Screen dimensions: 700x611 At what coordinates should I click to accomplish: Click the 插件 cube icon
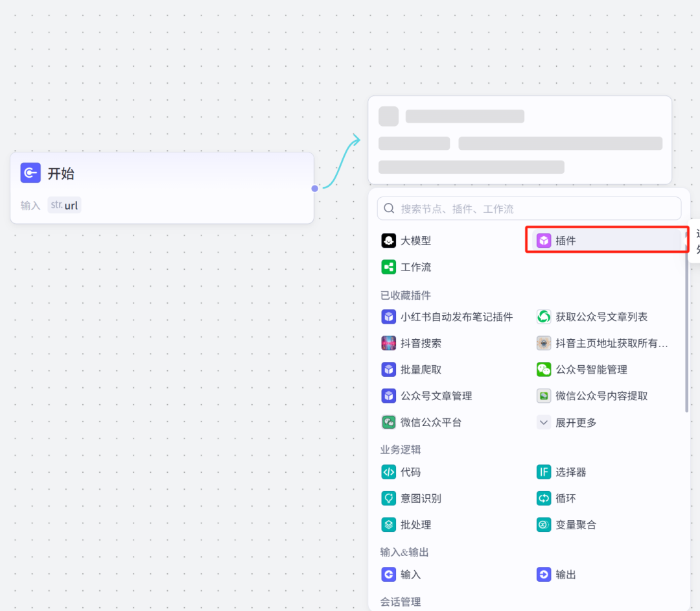pyautogui.click(x=543, y=241)
